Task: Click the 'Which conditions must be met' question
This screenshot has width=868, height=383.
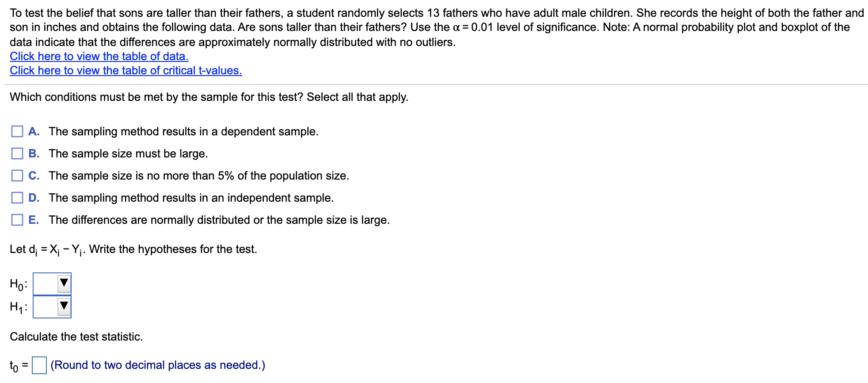Action: click(209, 97)
